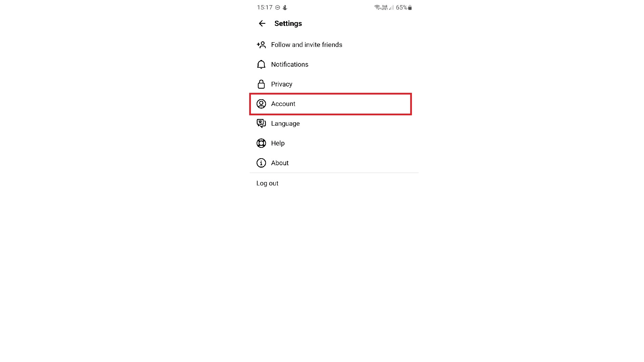Open the Privacy settings entry
The width and height of the screenshot is (644, 362).
pyautogui.click(x=334, y=84)
